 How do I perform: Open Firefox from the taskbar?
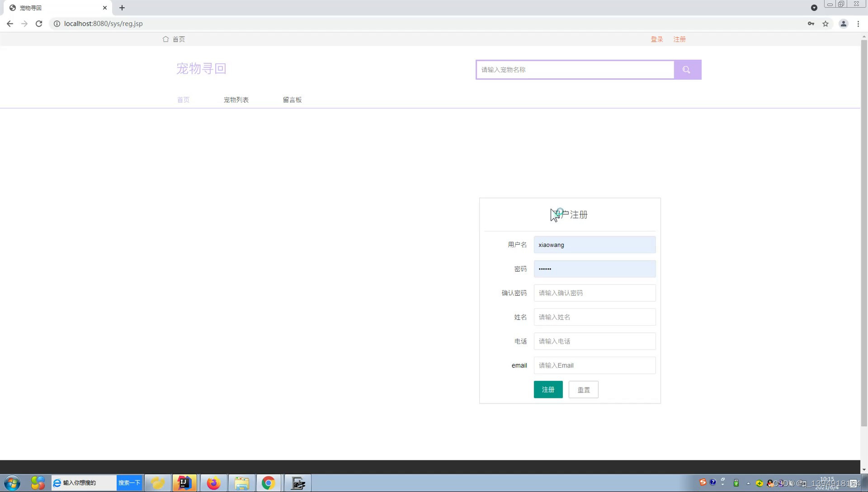pos(213,483)
